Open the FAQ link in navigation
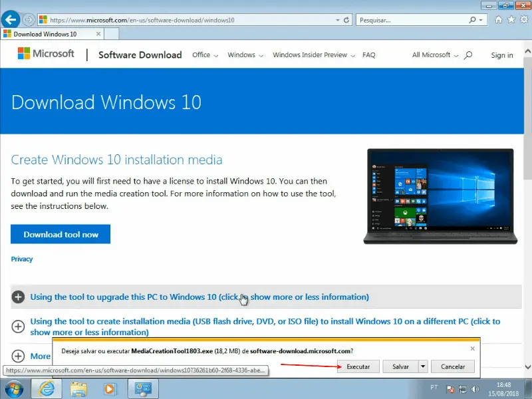The image size is (532, 399). pos(369,55)
